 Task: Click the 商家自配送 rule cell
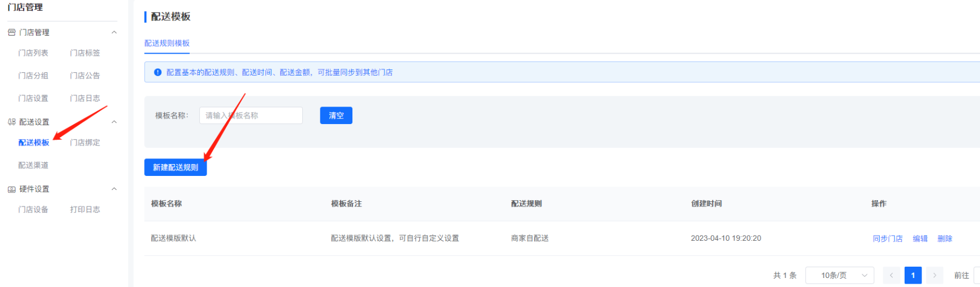(x=530, y=239)
